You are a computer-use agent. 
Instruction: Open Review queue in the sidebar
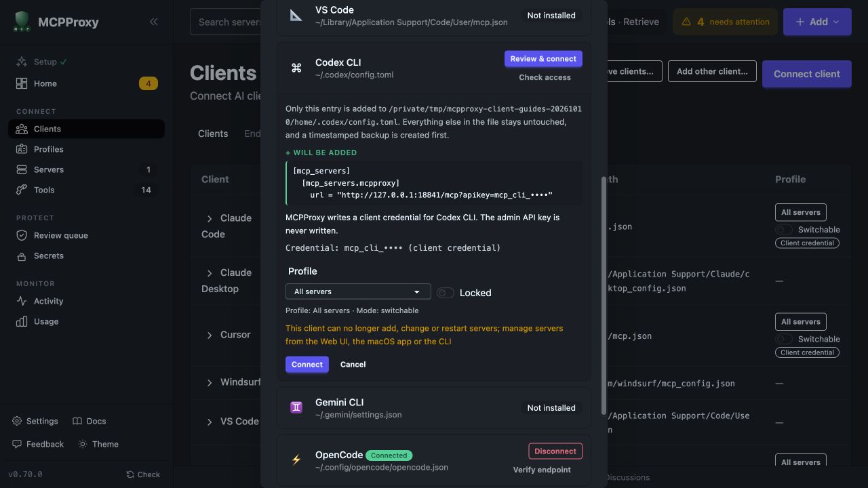[86, 235]
